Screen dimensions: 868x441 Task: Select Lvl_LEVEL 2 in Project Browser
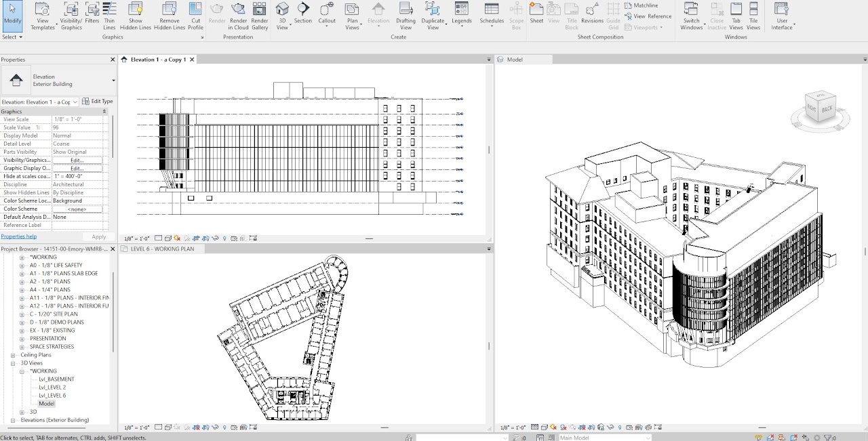click(52, 387)
